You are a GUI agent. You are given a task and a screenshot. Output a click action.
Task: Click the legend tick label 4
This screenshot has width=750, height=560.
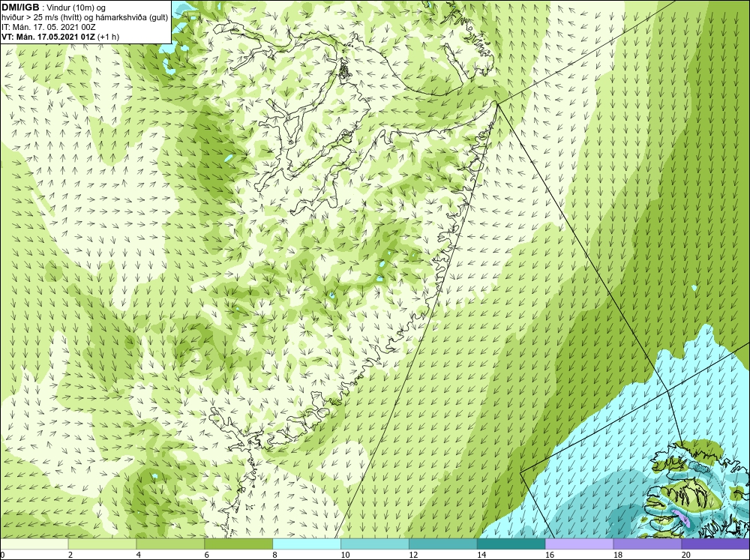139,555
